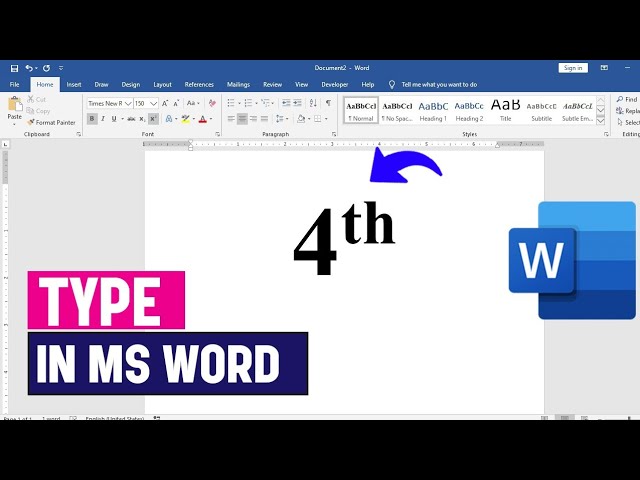The height and width of the screenshot is (480, 640).
Task: Click the numbered list icon
Action: [248, 103]
